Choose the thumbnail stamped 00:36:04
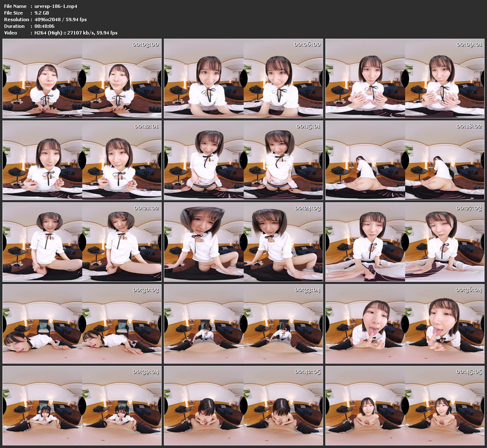This screenshot has width=487, height=448. click(x=405, y=324)
